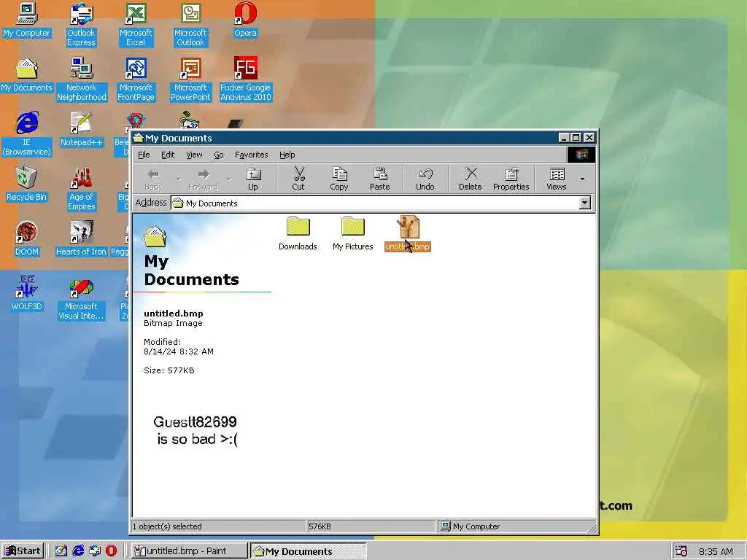Viewport: 747px width, 560px height.
Task: Click the Paste toolbar button
Action: [379, 179]
